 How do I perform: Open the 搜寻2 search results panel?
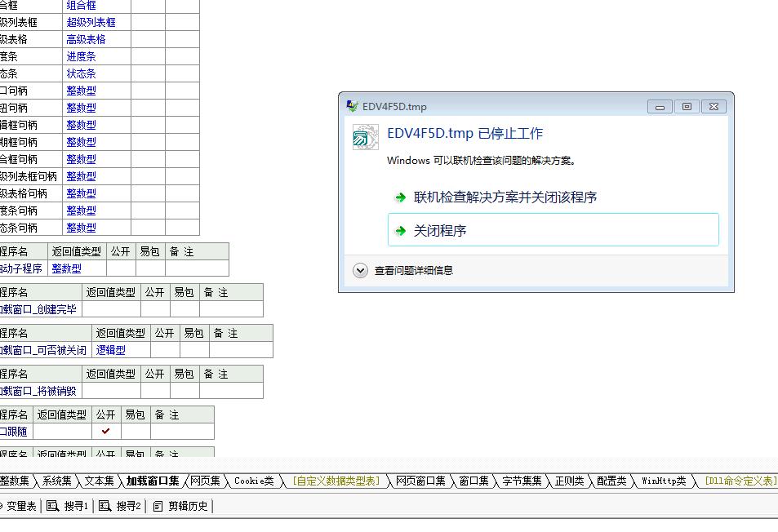[121, 506]
